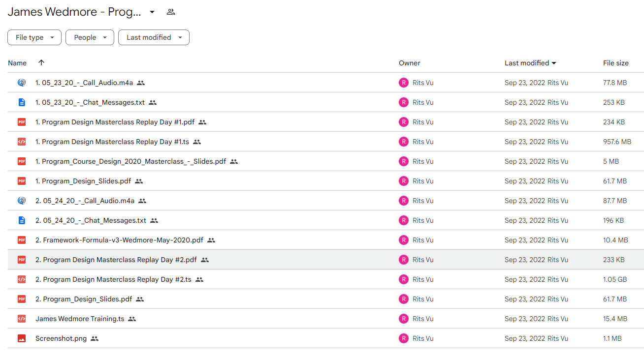The height and width of the screenshot is (358, 644).
Task: Click shared icon beside Framework-Formula-v3 file
Action: pos(211,240)
